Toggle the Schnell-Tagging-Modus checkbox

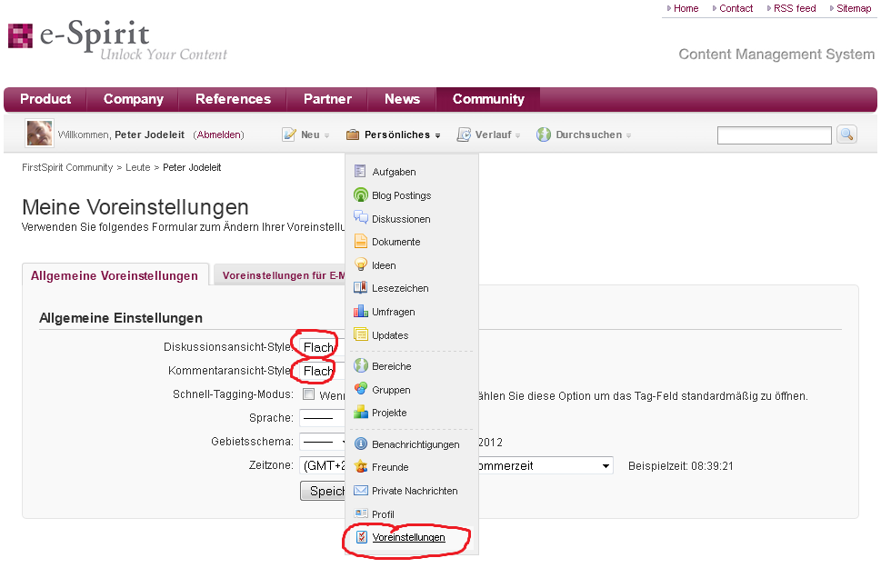tap(308, 394)
